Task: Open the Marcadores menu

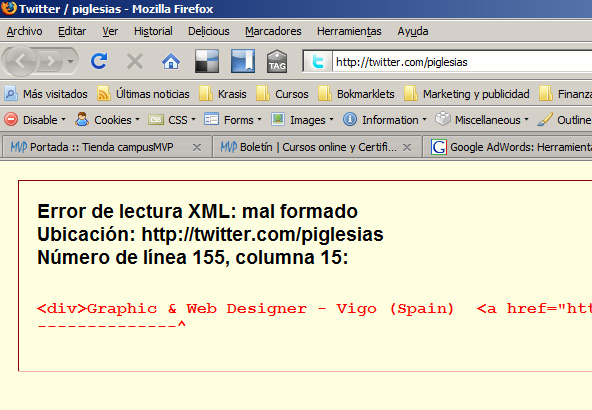Action: [273, 31]
